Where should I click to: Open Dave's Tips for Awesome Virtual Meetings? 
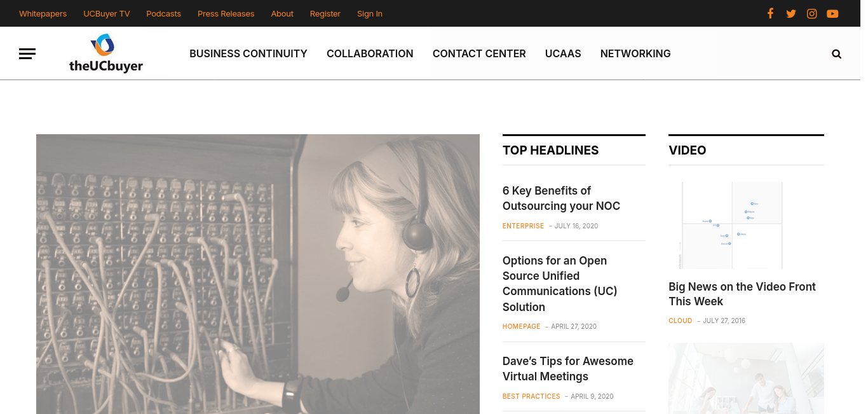pyautogui.click(x=568, y=369)
